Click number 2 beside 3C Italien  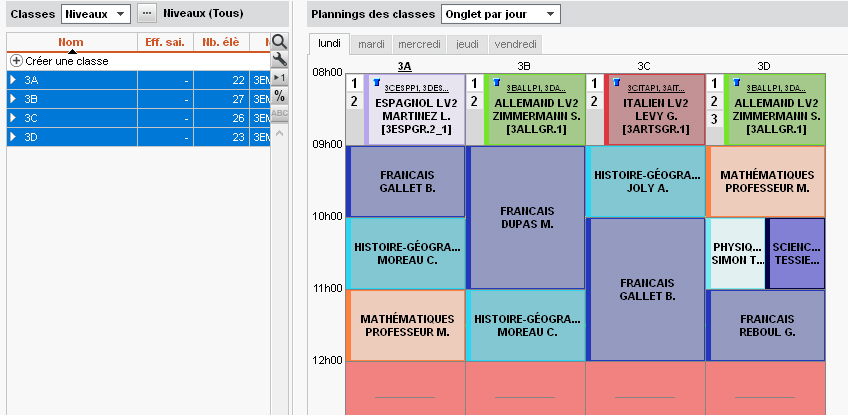coord(594,101)
